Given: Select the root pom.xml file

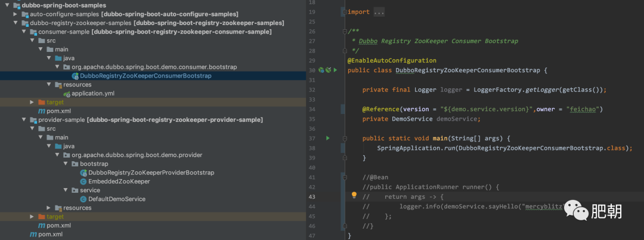Looking at the screenshot, I should [x=50, y=234].
